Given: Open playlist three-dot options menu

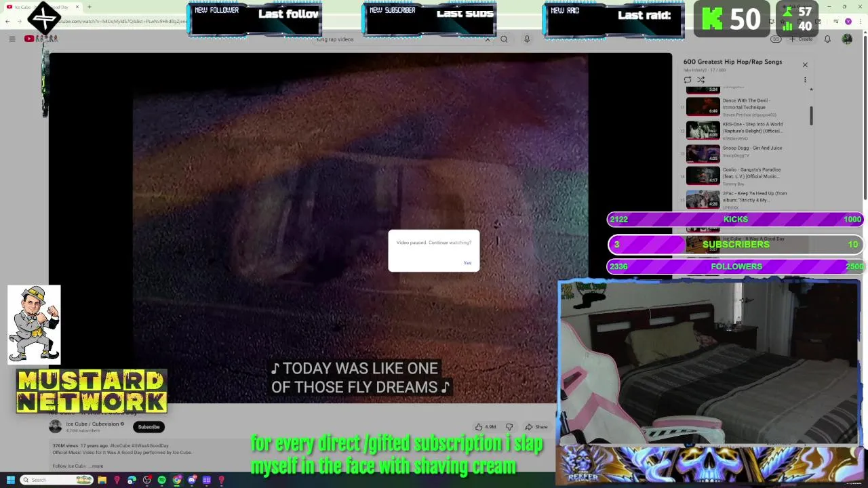Looking at the screenshot, I should 805,80.
